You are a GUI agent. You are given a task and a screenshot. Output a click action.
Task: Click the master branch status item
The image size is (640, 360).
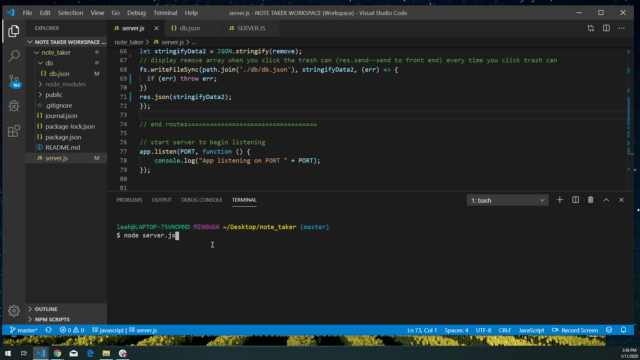23,330
